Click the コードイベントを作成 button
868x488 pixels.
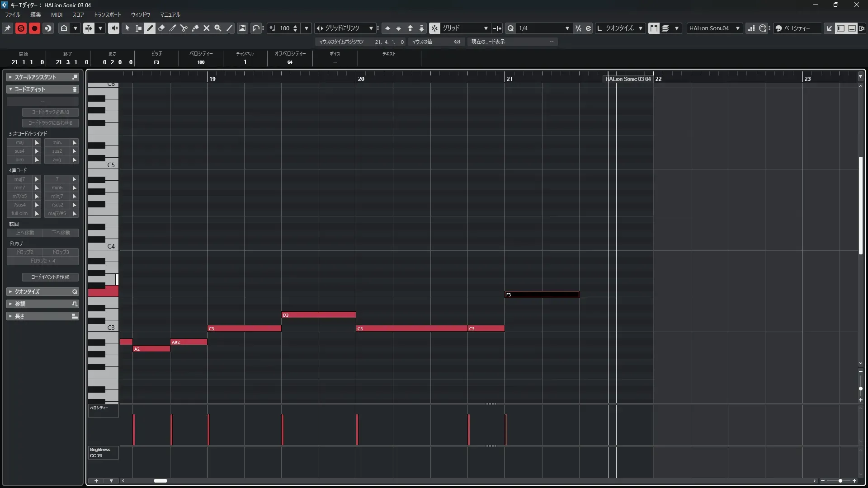point(50,277)
